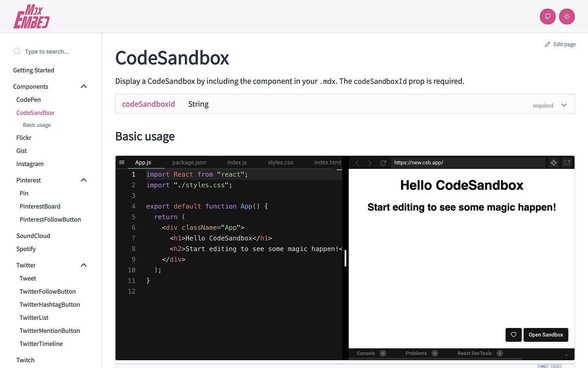
Task: Like the sandbox with heart button
Action: (x=514, y=335)
